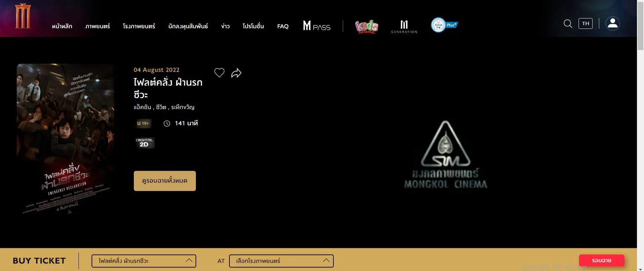The height and width of the screenshot is (271, 644).
Task: Share the movie via arrow icon
Action: (236, 73)
